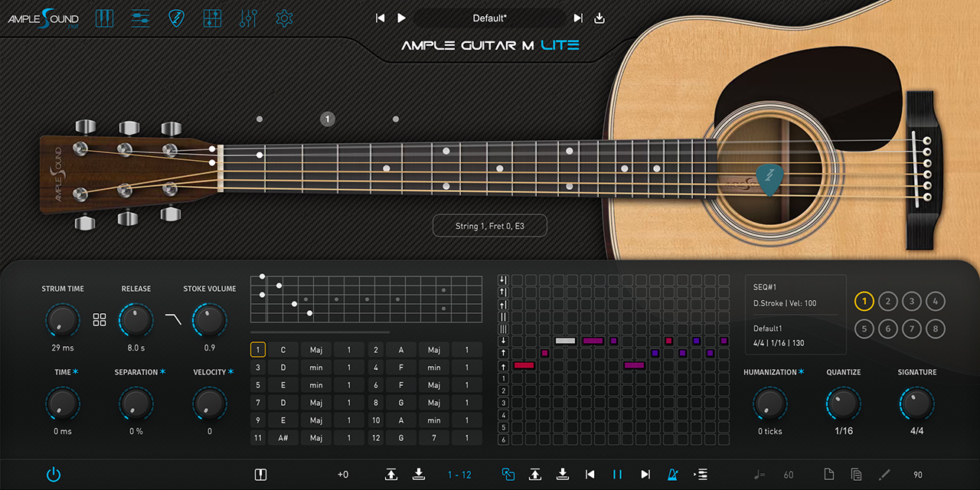Turn the Separation knob

[x=136, y=403]
